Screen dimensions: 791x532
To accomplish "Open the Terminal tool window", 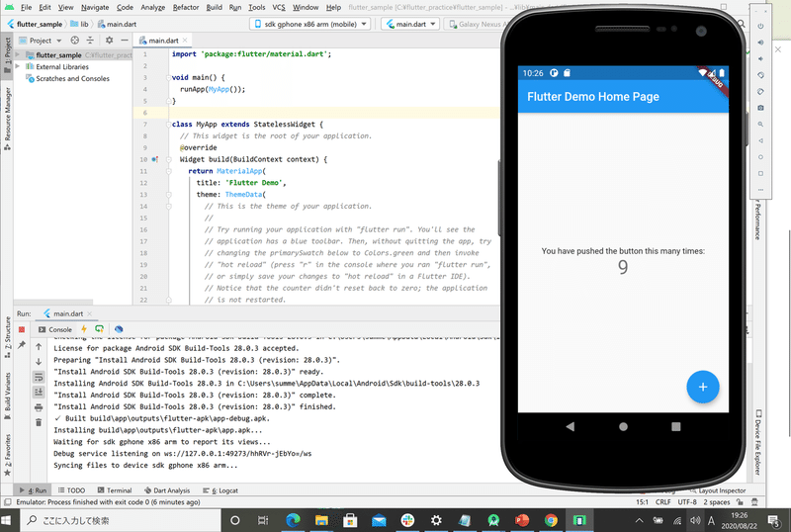I will coord(115,490).
